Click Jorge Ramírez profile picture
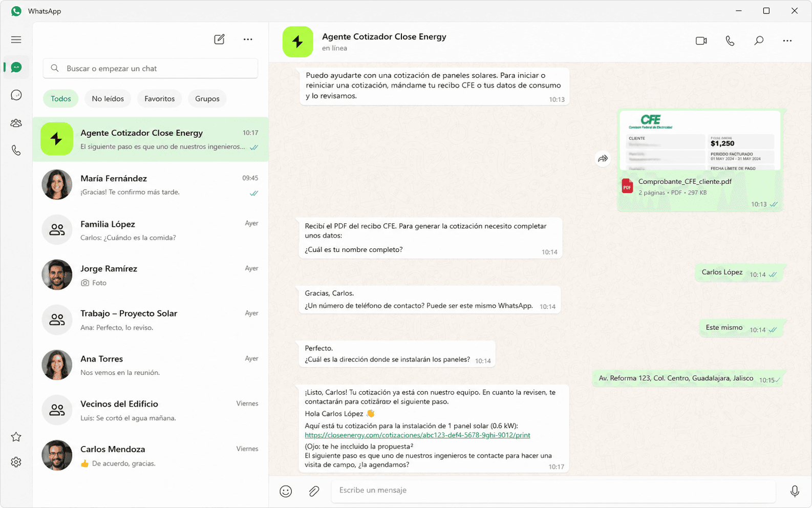 [57, 274]
